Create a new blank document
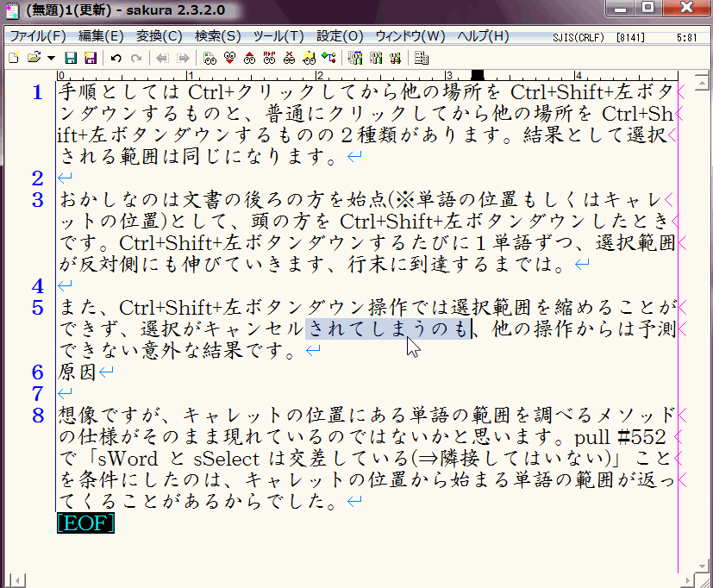Screen dimensions: 713x588 (x=12, y=58)
